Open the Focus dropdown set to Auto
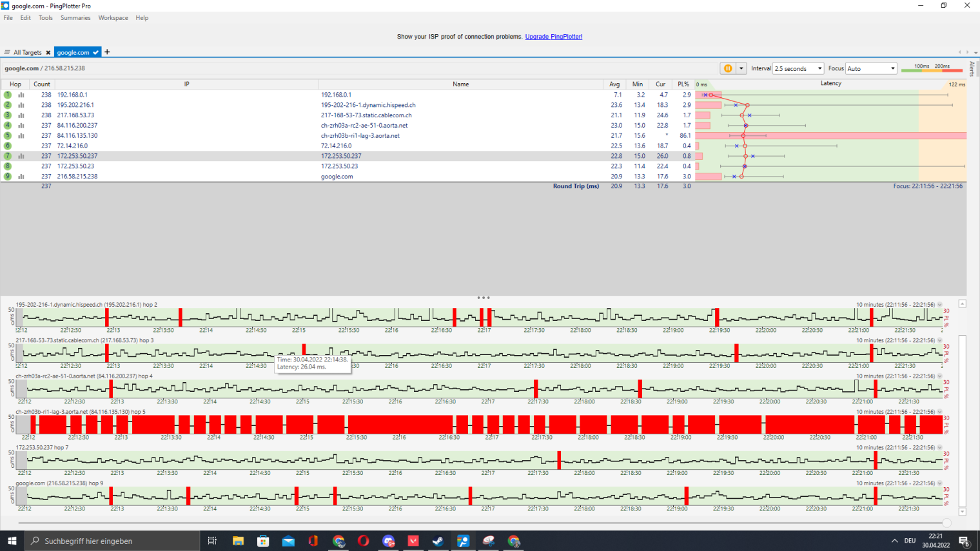This screenshot has height=551, width=980. click(x=870, y=68)
